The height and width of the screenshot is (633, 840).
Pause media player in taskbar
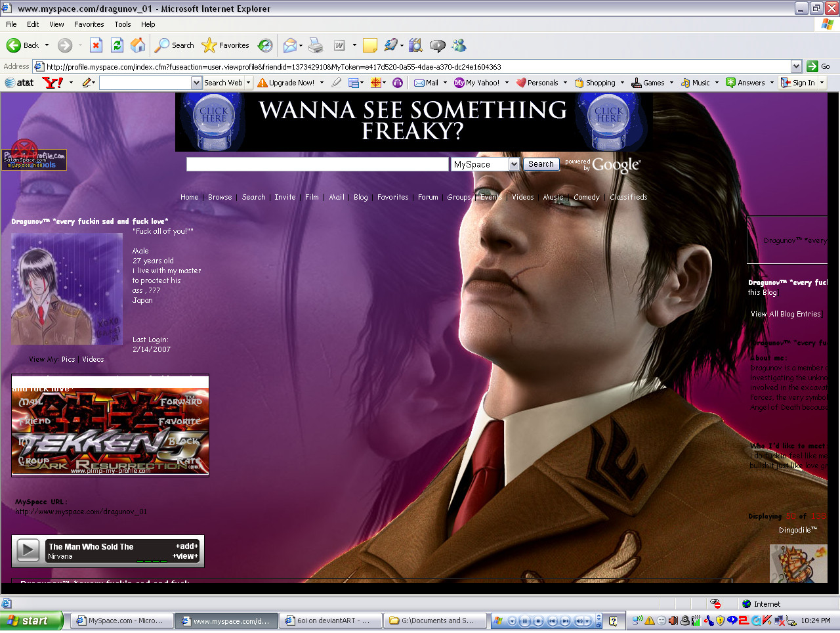(x=525, y=621)
